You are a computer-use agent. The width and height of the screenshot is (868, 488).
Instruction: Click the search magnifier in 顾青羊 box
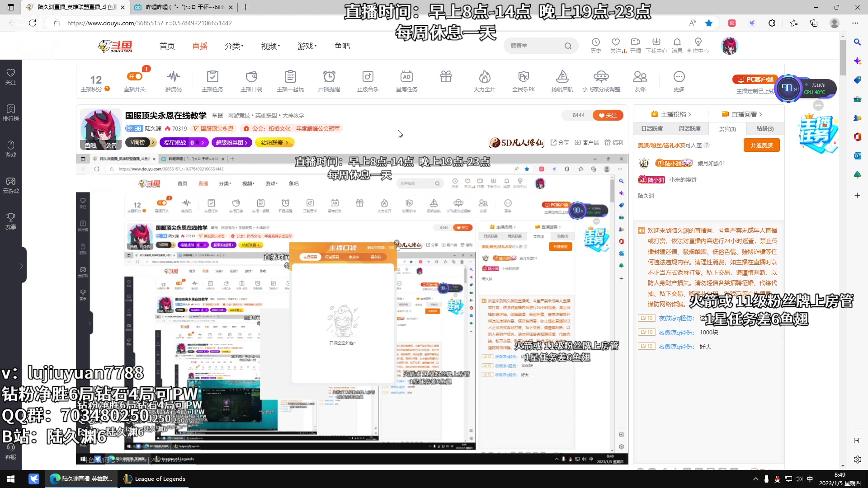pyautogui.click(x=568, y=46)
